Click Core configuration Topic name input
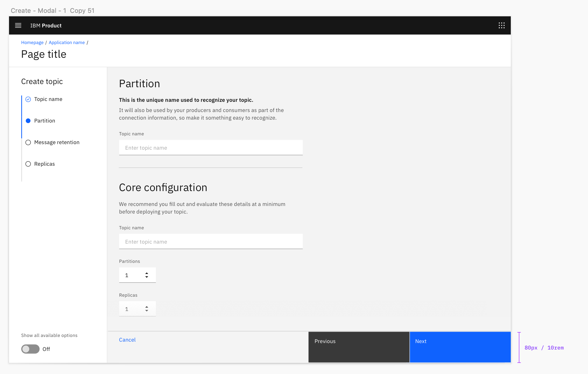Screen dimensions: 588x374 pos(211,242)
